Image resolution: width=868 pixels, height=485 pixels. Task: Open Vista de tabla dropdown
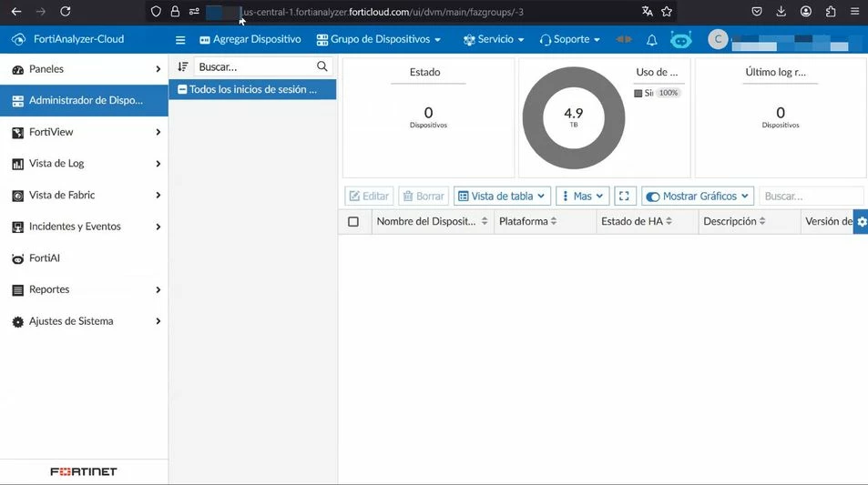502,196
